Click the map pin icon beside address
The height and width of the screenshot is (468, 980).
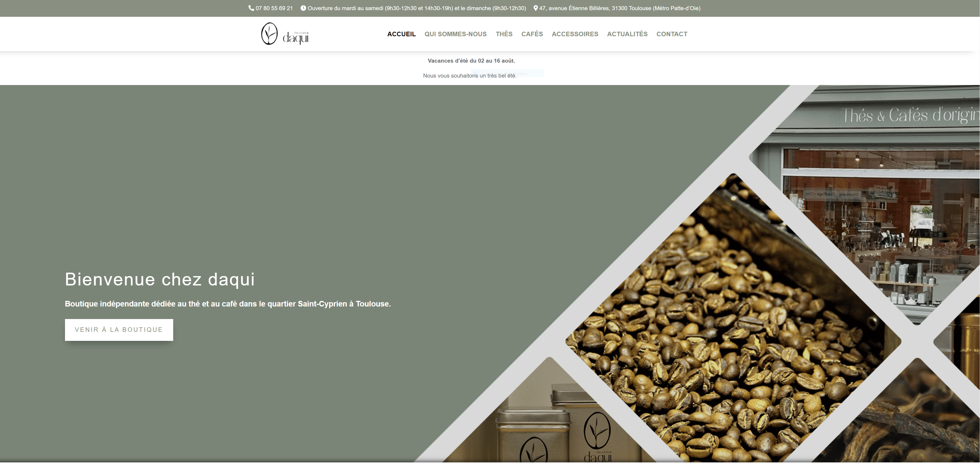(535, 8)
